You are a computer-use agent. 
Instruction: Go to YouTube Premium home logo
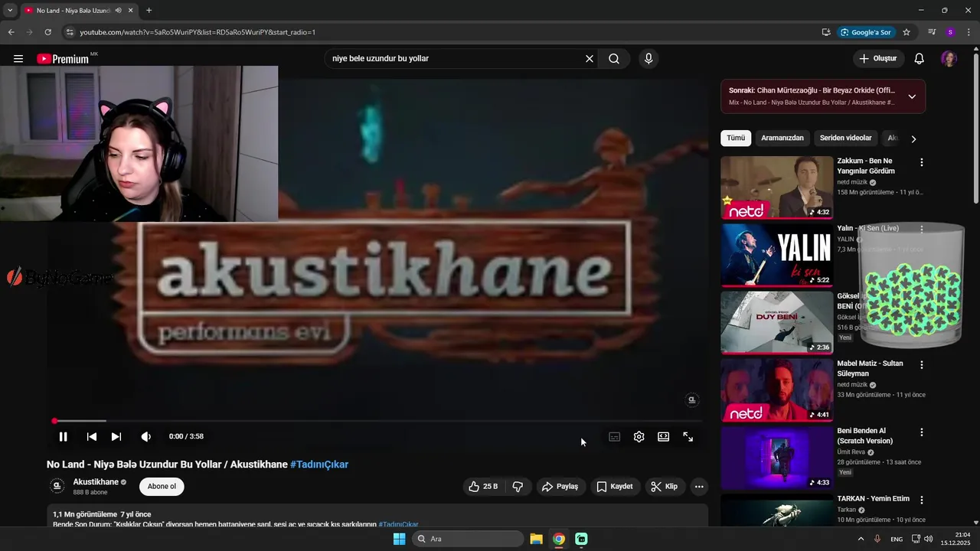63,59
